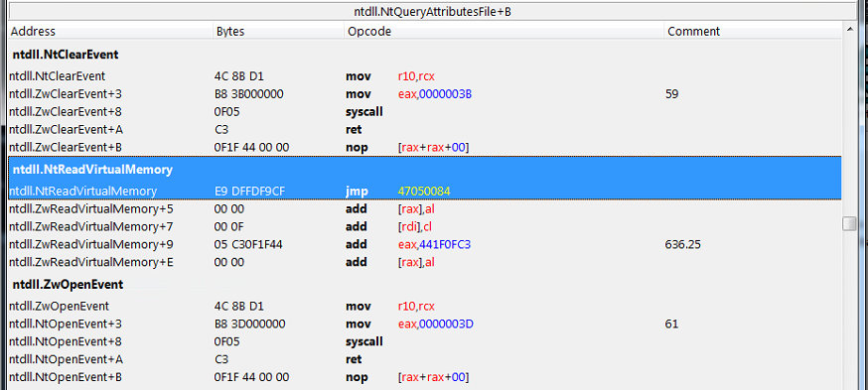Click jmp target address 47050084
Viewport: 868px width, 390px height.
424,192
